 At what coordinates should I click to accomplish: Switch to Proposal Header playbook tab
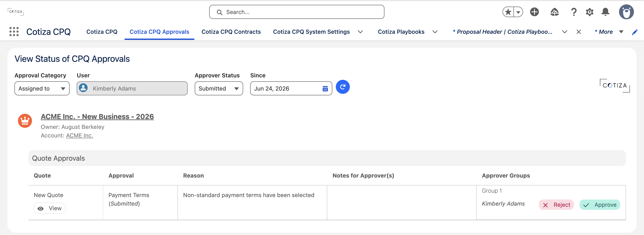tap(502, 32)
